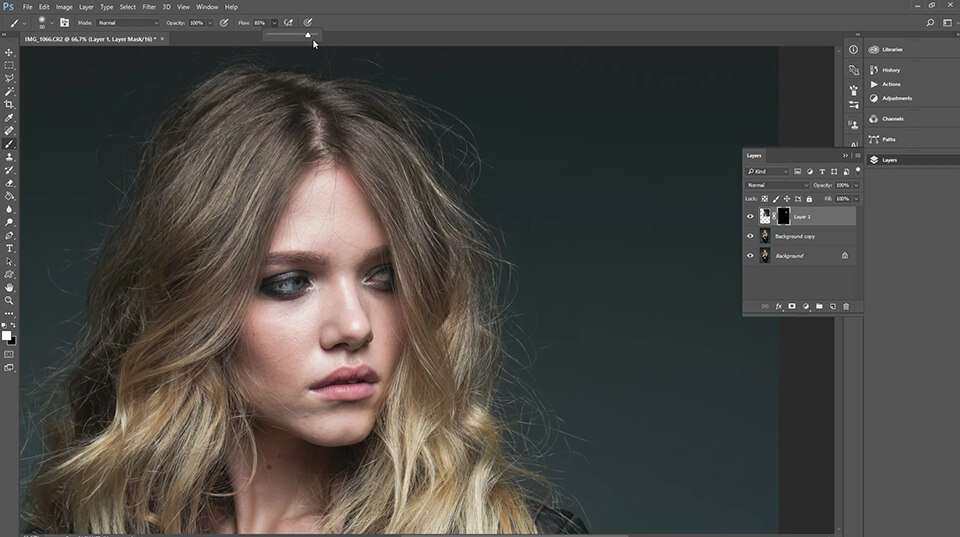
Task: Open the Window menu
Action: 207,7
